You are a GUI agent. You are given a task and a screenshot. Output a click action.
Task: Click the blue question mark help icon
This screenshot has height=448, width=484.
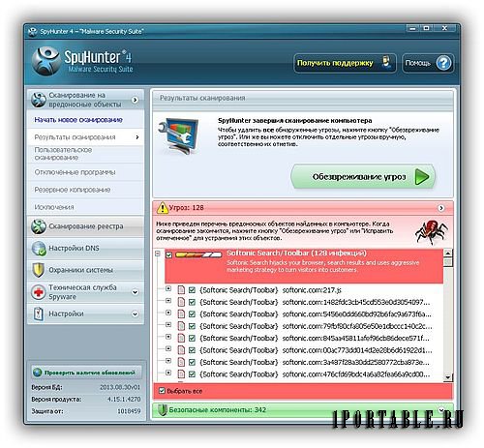[443, 63]
